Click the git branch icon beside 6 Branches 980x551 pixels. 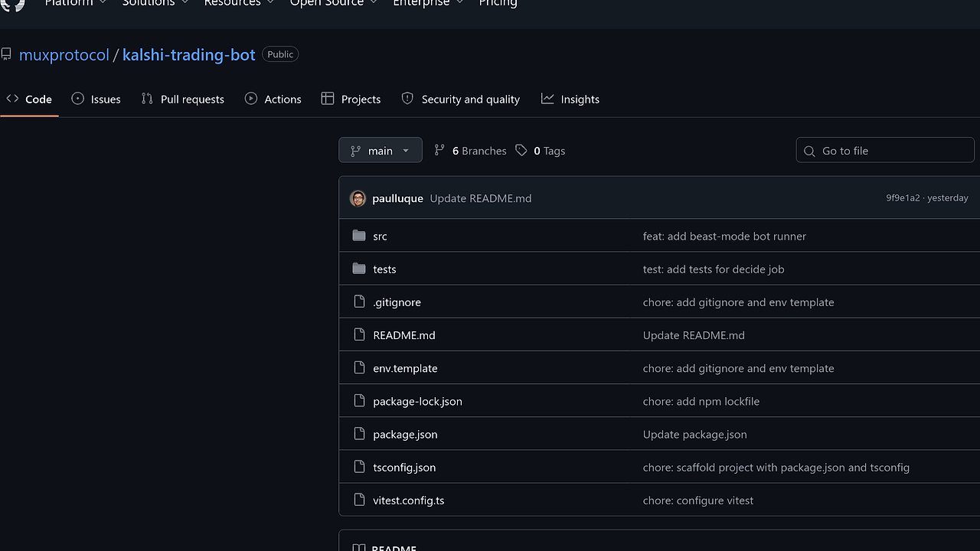[x=439, y=150]
